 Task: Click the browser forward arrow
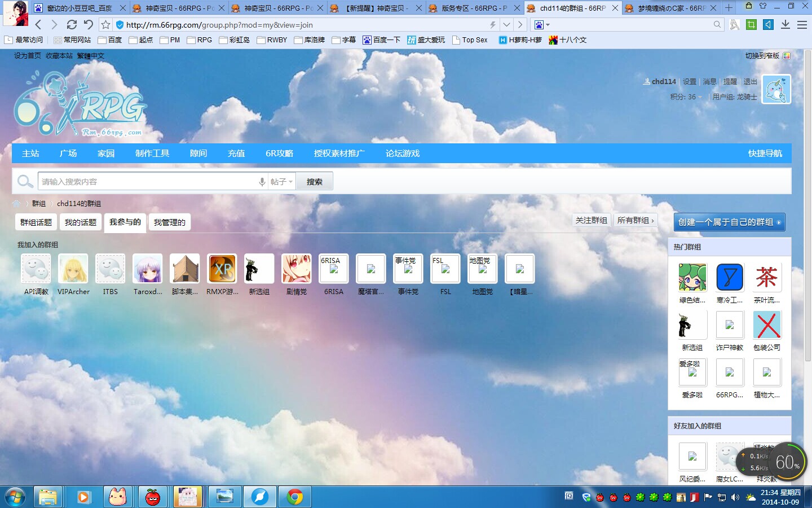point(54,25)
